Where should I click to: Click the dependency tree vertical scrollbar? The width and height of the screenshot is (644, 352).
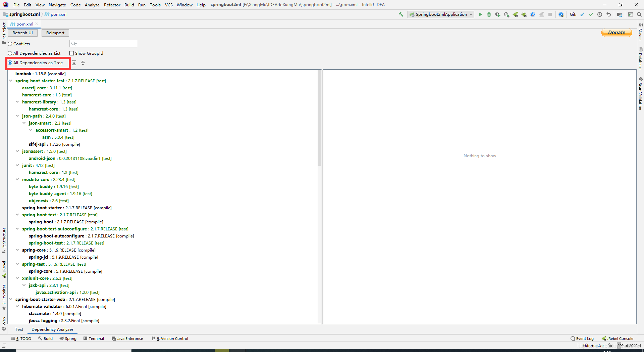[319, 118]
